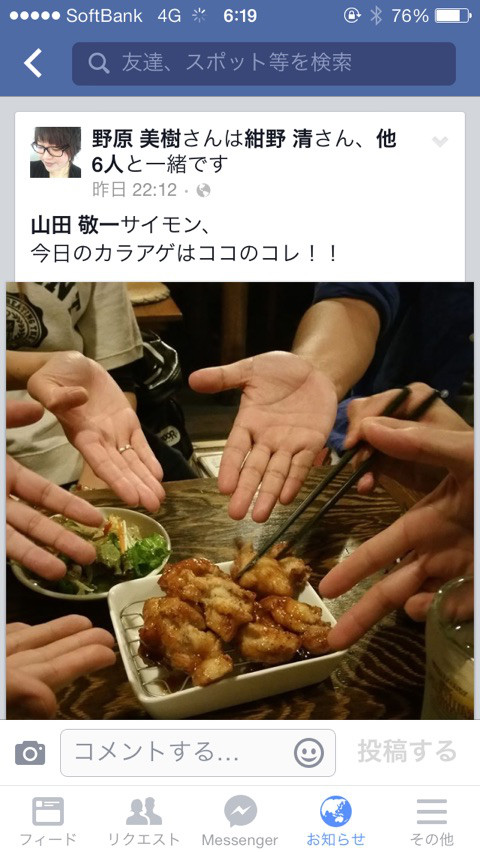Tap the public globe privacy icon

point(203,190)
